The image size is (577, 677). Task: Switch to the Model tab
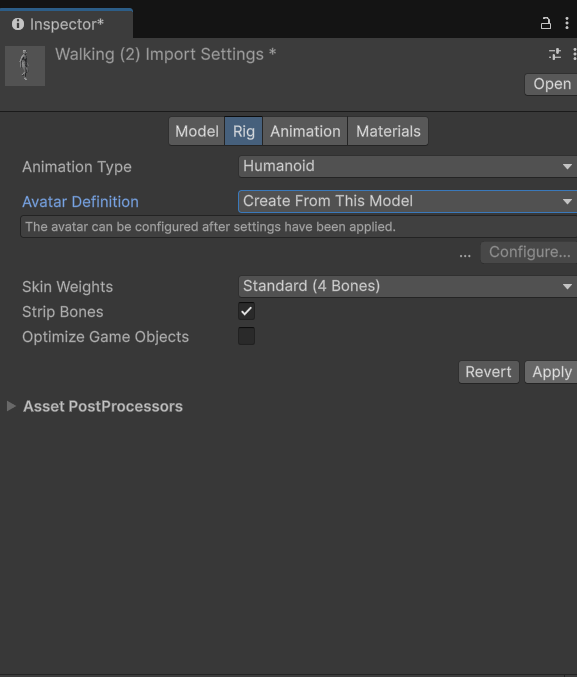pyautogui.click(x=197, y=131)
